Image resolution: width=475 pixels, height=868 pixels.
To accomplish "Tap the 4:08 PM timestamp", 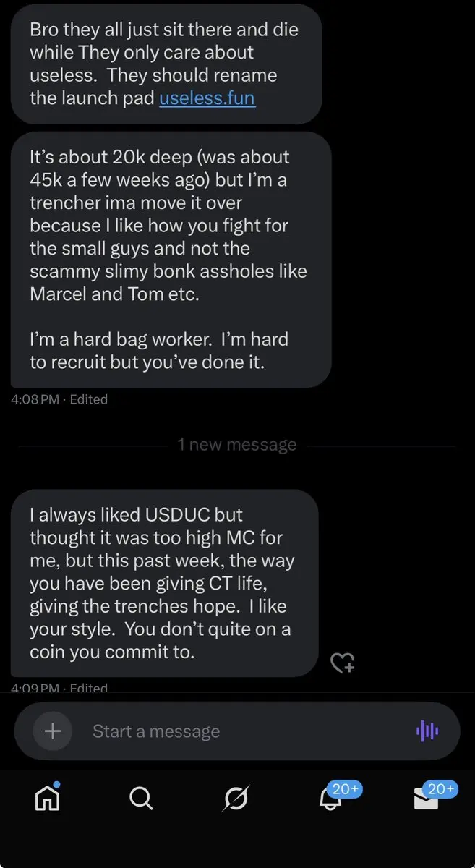I will (35, 399).
